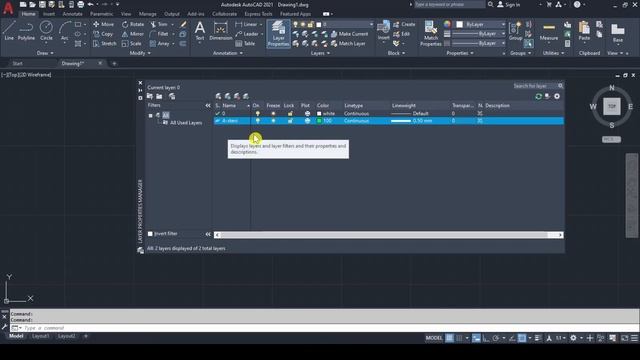Viewport: 640px width, 360px height.
Task: Toggle Plot for layer 0
Action: [x=307, y=113]
